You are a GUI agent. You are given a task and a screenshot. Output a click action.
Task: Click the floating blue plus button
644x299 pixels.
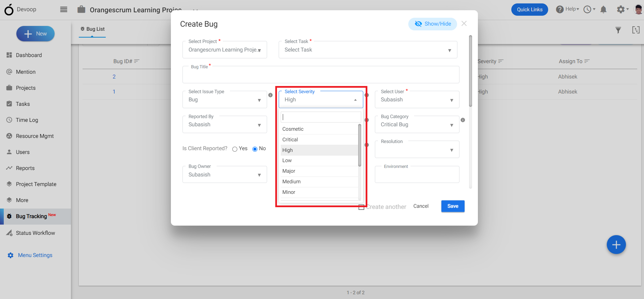point(616,245)
